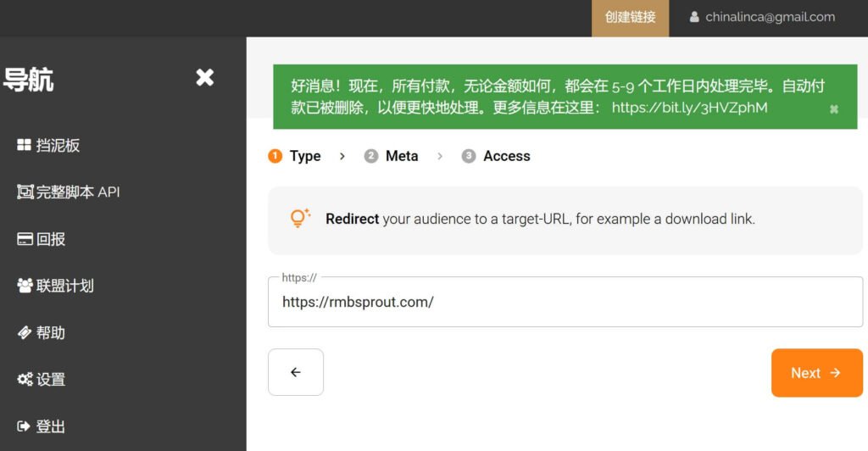The image size is (868, 451).
Task: Dismiss the green notification banner
Action: click(833, 109)
